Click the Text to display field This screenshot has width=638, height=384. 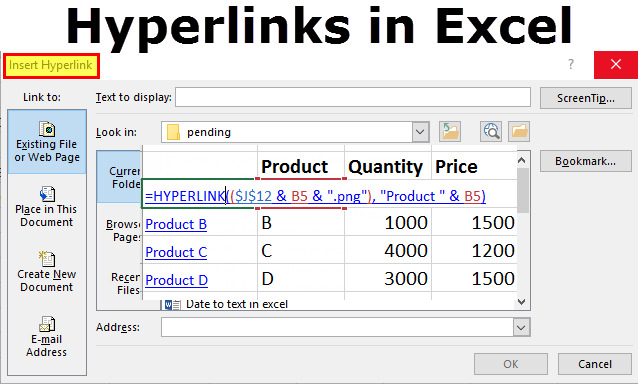[353, 97]
